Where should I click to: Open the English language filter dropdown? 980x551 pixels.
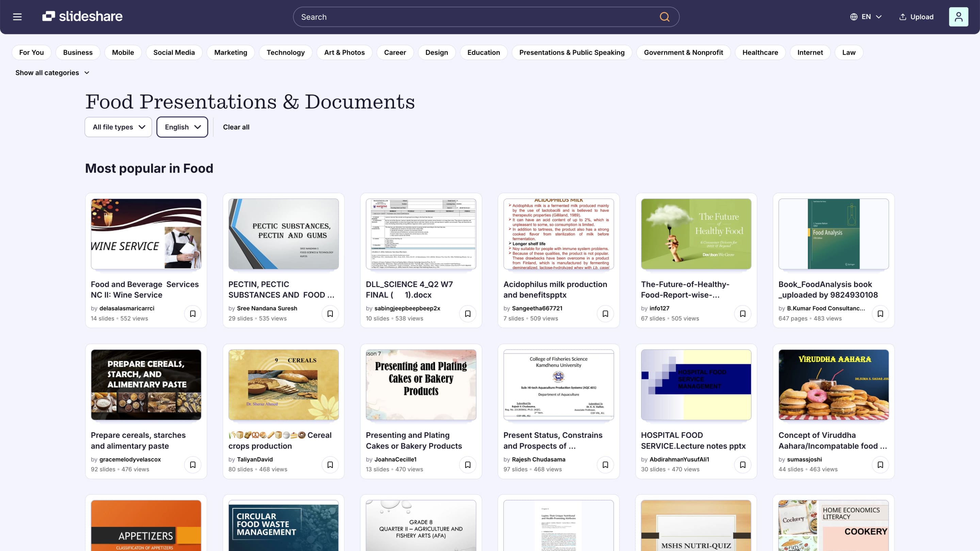pos(182,127)
